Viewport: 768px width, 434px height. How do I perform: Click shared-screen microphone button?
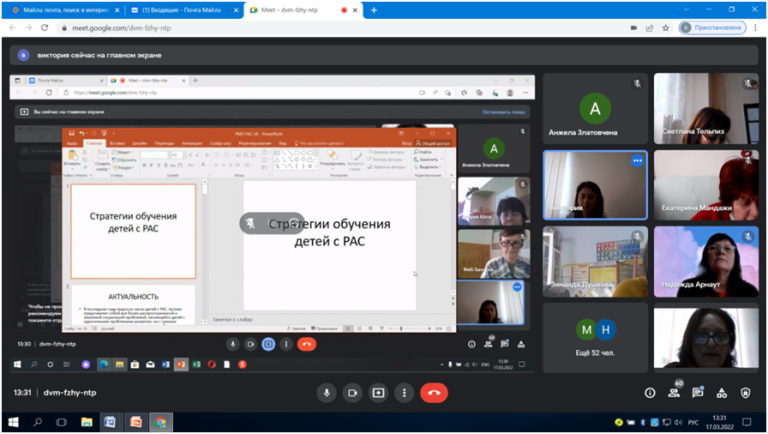click(x=233, y=344)
